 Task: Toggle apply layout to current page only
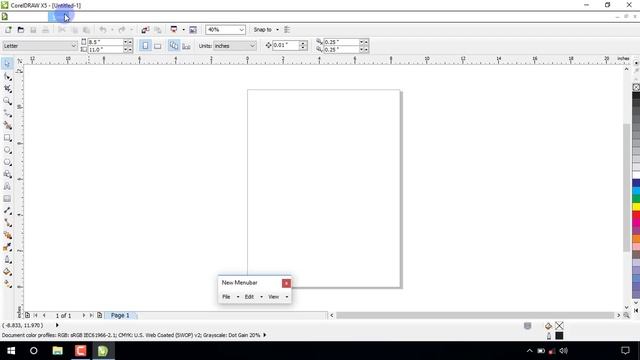186,46
